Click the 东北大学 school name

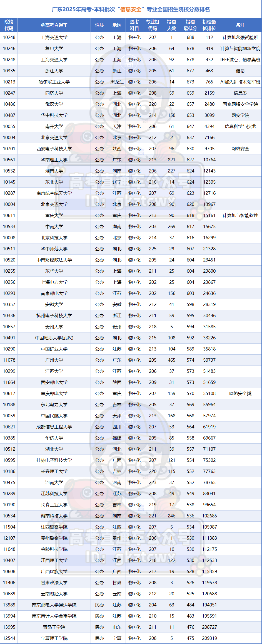tap(54, 182)
